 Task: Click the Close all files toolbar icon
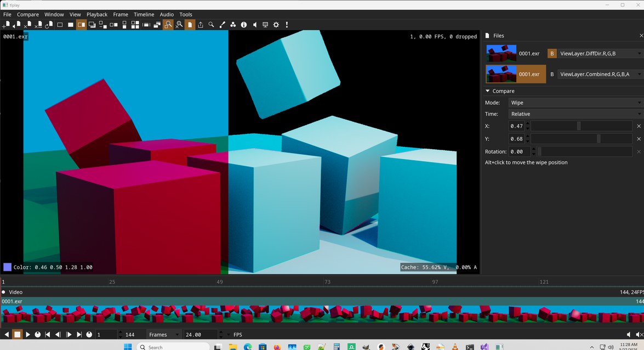38,25
